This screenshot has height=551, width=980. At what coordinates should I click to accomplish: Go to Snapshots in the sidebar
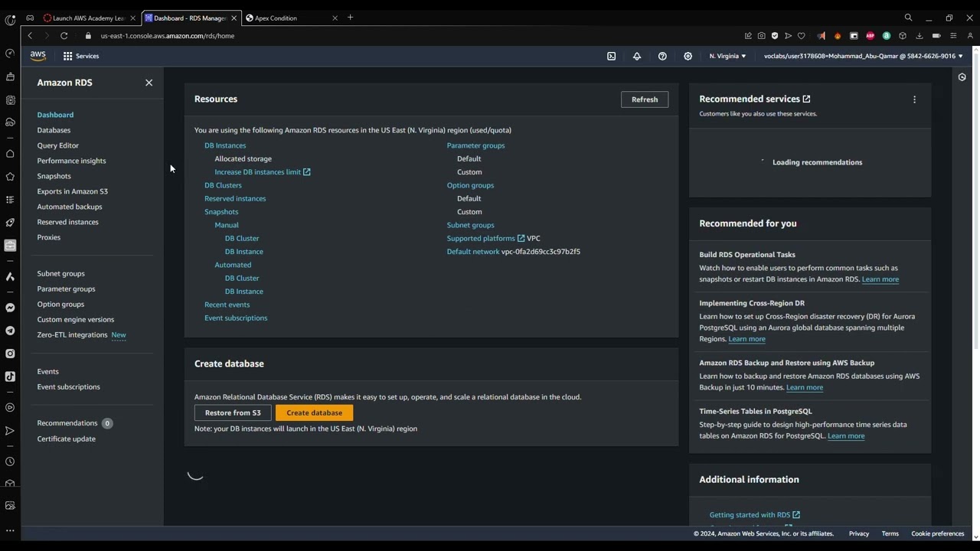(x=54, y=176)
